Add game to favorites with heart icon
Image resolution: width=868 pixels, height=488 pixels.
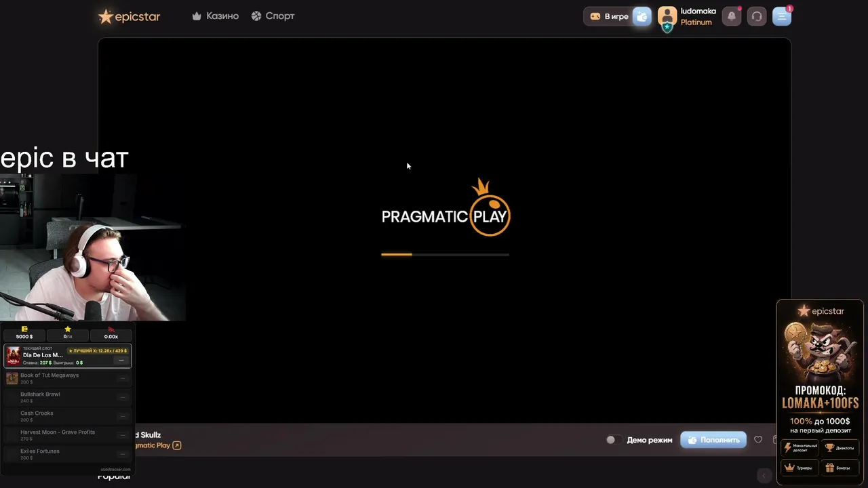pyautogui.click(x=758, y=440)
